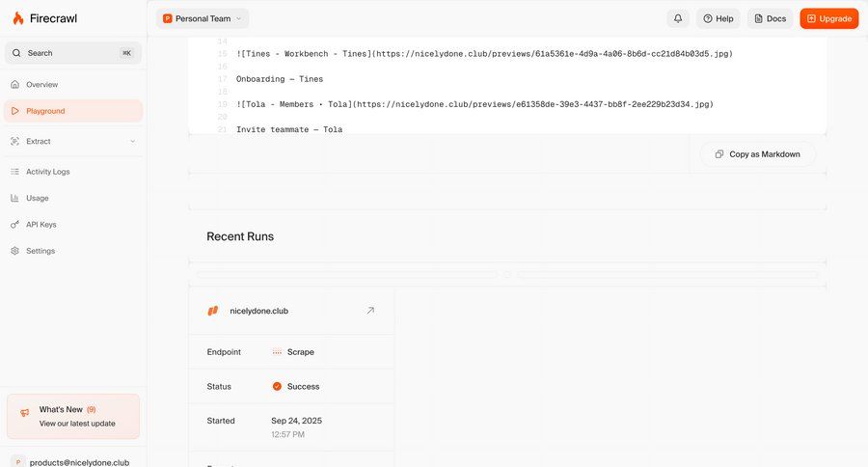868x467 pixels.
Task: Open the Usage page
Action: pos(37,198)
